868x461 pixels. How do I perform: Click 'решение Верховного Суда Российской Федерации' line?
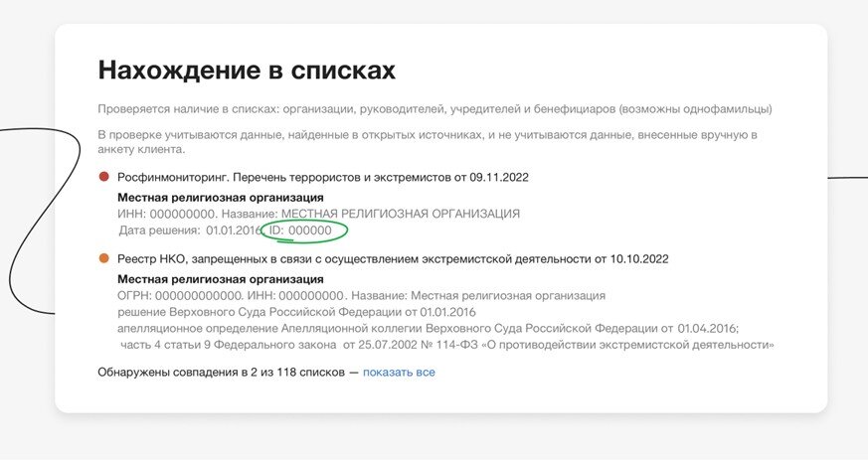tap(296, 312)
